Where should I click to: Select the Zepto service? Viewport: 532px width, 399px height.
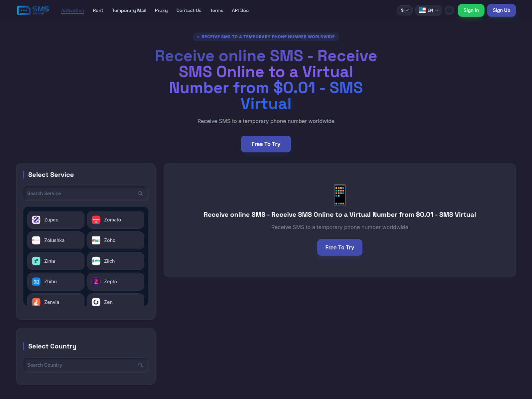[116, 282]
